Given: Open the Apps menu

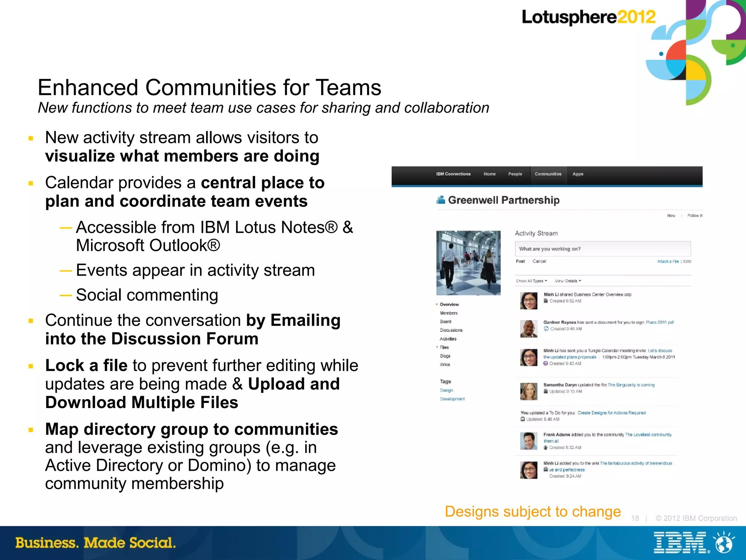Looking at the screenshot, I should click(x=578, y=174).
